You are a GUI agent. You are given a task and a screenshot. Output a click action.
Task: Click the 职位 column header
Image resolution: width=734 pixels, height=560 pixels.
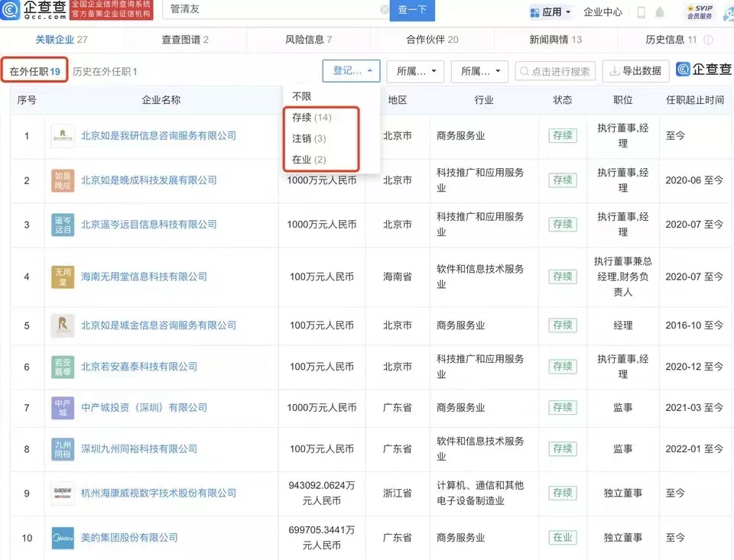point(622,99)
